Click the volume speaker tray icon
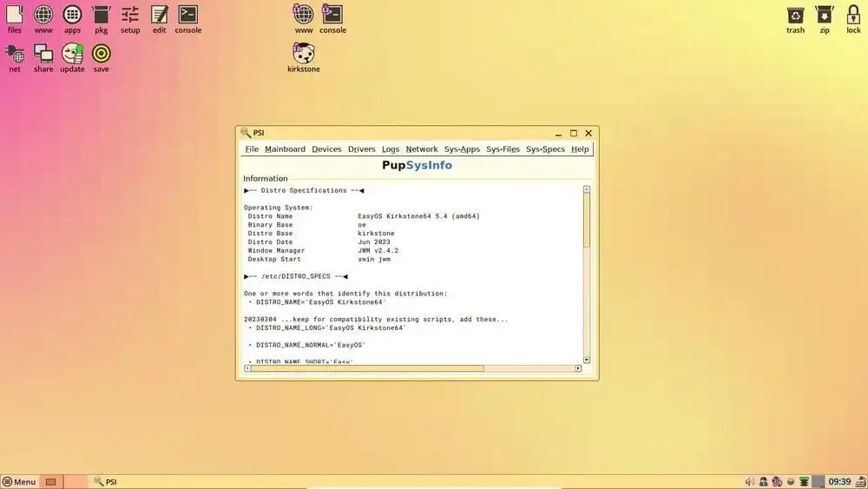The image size is (868, 489). [x=750, y=482]
